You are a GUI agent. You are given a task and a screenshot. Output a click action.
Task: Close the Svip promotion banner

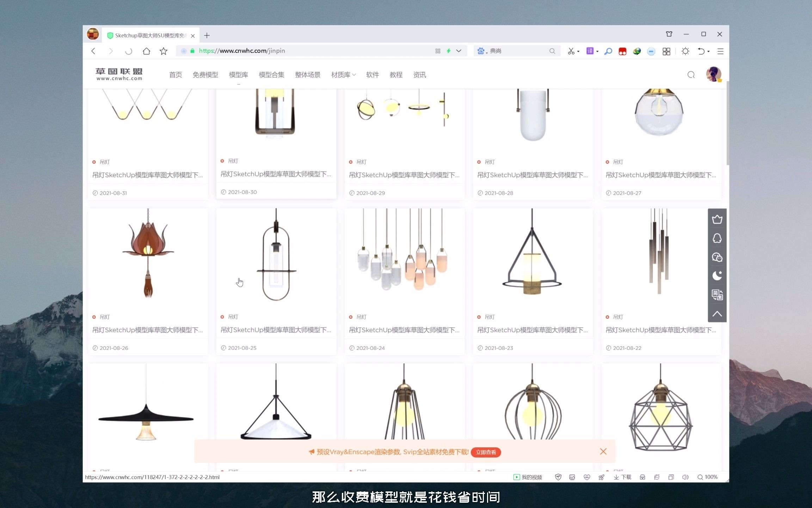(x=603, y=452)
